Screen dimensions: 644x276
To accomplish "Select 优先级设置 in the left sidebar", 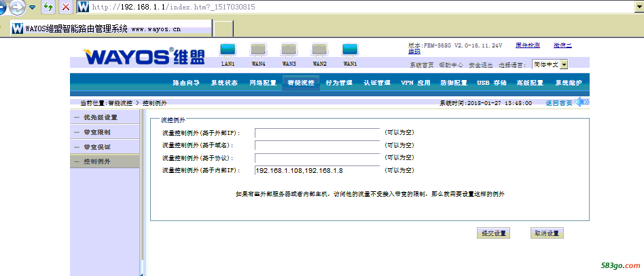I will (x=100, y=117).
